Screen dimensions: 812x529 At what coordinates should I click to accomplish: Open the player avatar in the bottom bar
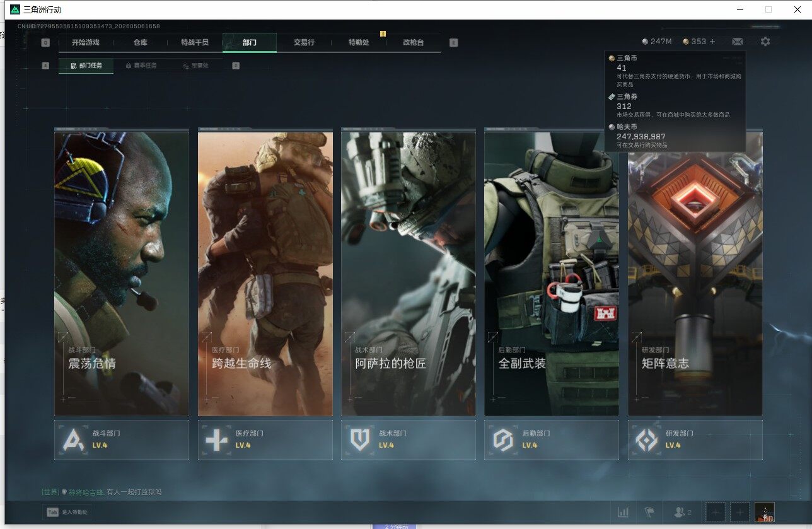click(765, 513)
